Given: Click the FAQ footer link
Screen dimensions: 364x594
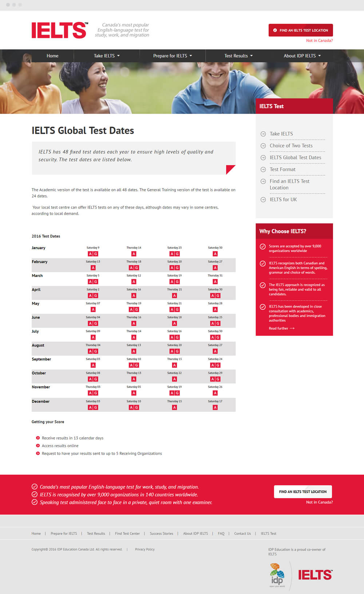Looking at the screenshot, I should (221, 534).
